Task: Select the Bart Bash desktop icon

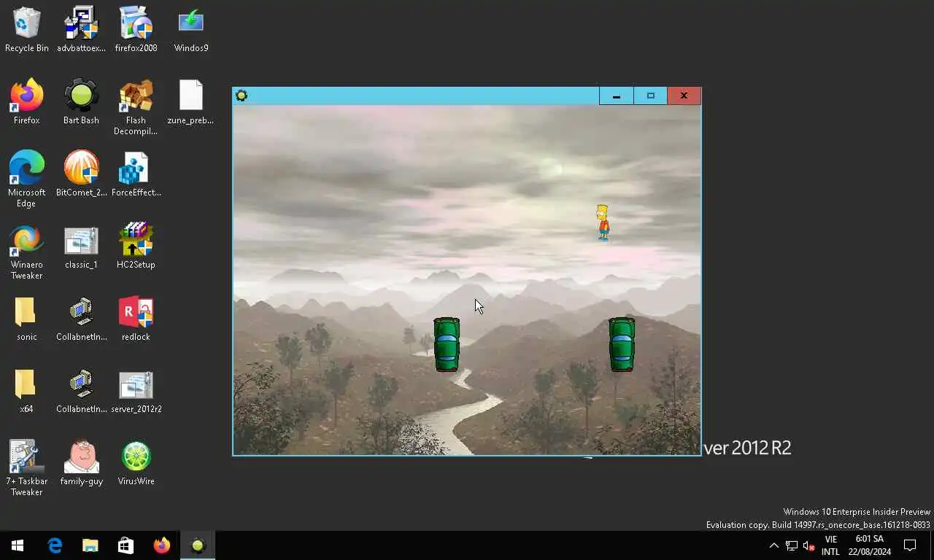Action: (81, 101)
